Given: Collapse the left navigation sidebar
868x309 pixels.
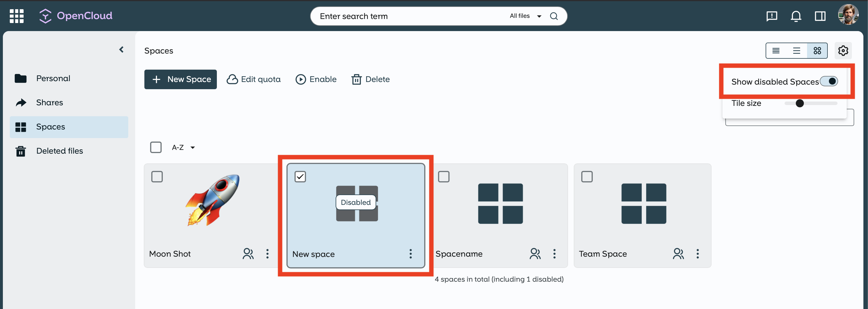Looking at the screenshot, I should pyautogui.click(x=121, y=50).
